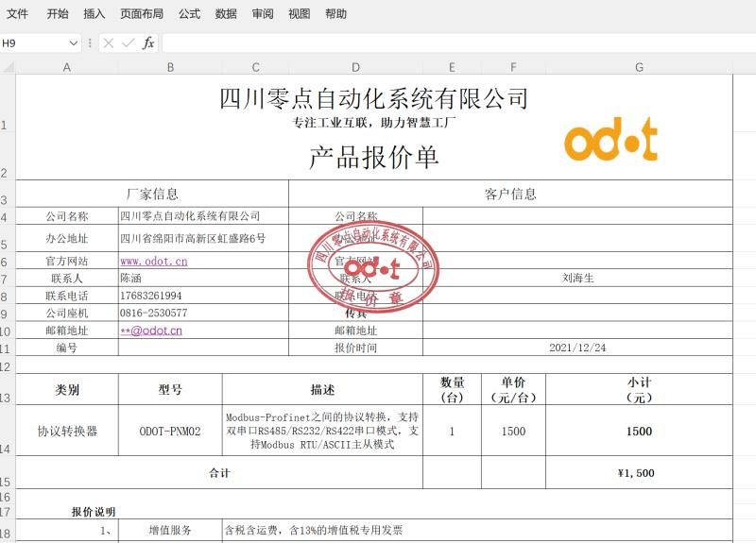Select the 产品报价单 title cell
This screenshot has height=543, width=756.
373,158
